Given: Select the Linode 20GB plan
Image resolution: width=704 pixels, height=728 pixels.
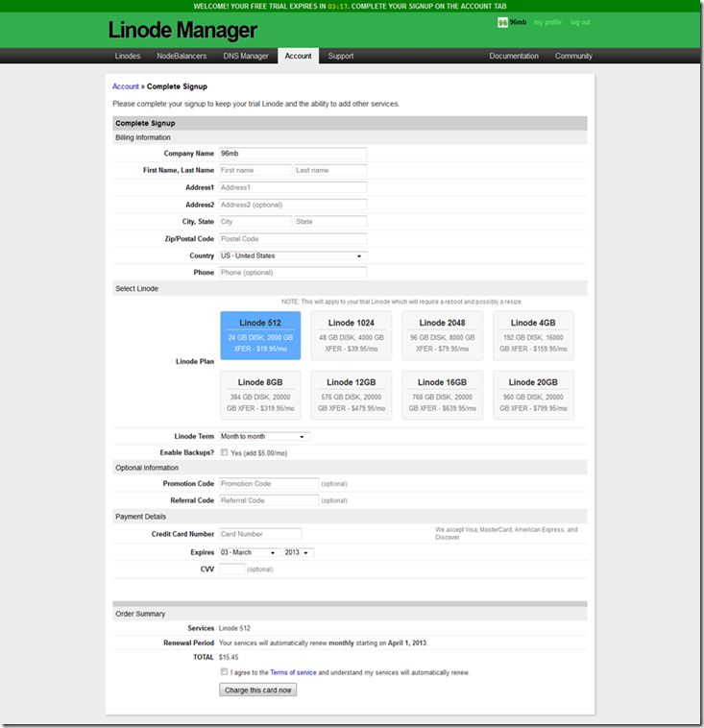Looking at the screenshot, I should pos(534,395).
